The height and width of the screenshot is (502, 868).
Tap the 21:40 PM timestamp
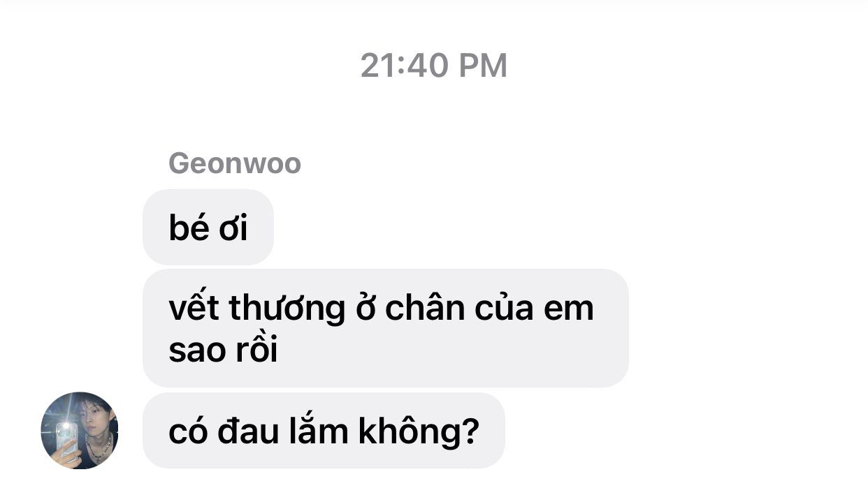[434, 66]
